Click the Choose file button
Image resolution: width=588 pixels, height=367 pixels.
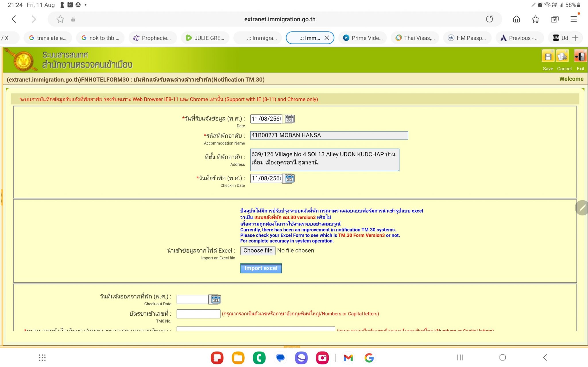258,251
